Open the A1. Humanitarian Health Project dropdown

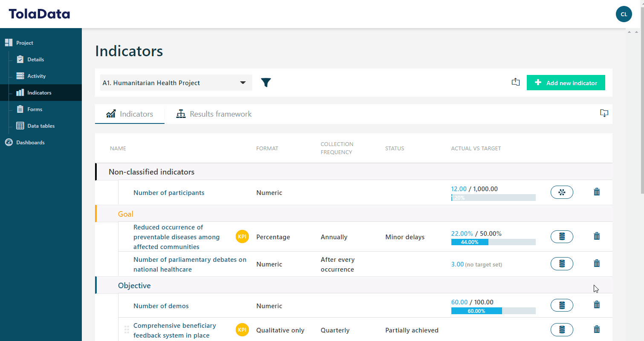[x=176, y=83]
